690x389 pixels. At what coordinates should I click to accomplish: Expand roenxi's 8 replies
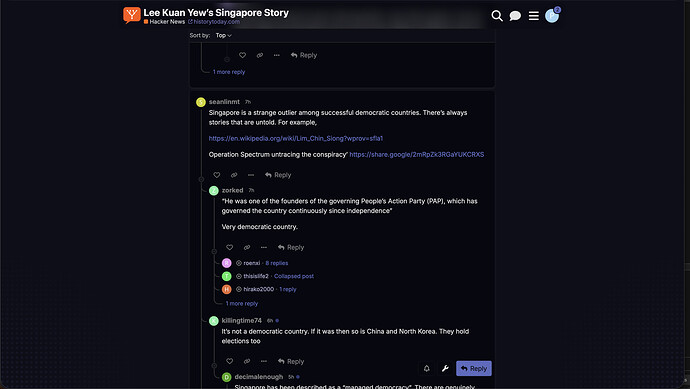click(x=276, y=263)
